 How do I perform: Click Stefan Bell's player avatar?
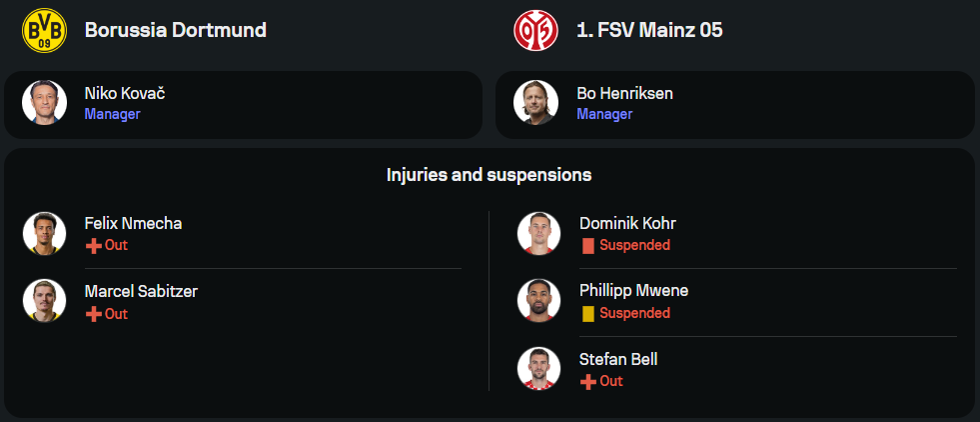539,368
